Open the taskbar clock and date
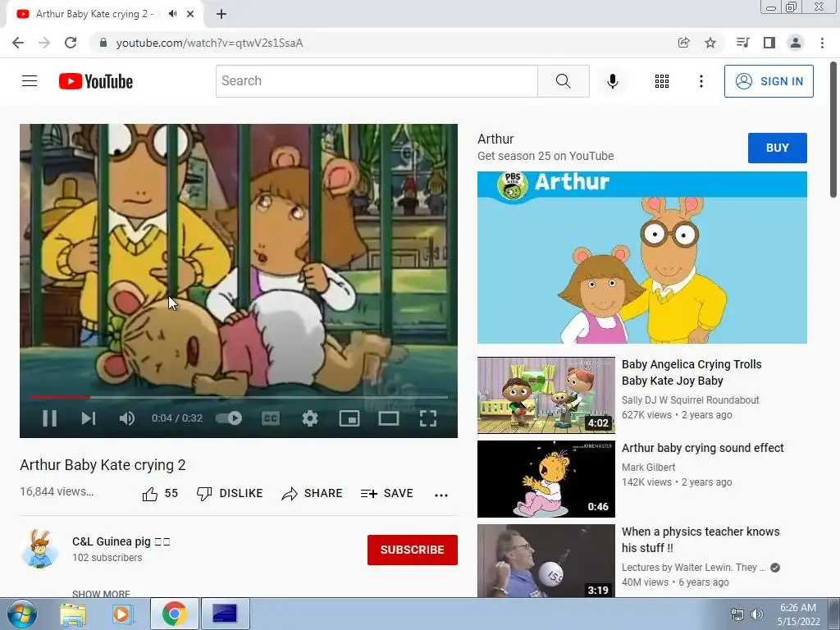 [798, 614]
